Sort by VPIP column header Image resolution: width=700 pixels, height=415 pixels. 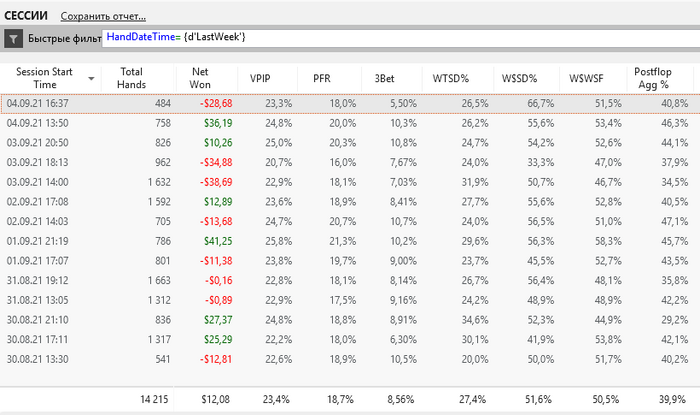(260, 79)
